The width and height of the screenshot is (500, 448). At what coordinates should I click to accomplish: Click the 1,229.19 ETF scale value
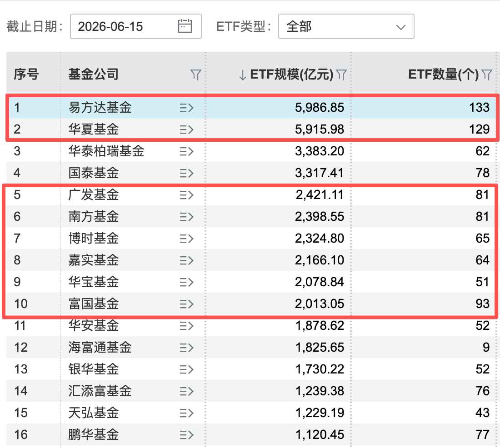[x=320, y=413]
